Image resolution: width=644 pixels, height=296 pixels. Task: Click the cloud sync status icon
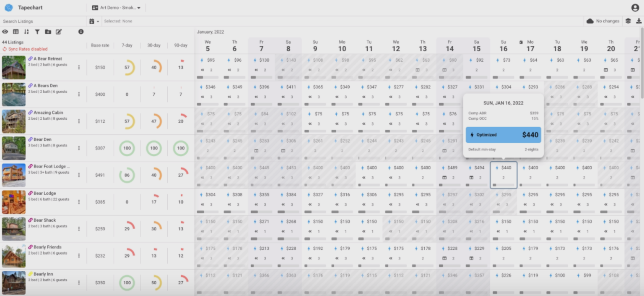tap(589, 21)
